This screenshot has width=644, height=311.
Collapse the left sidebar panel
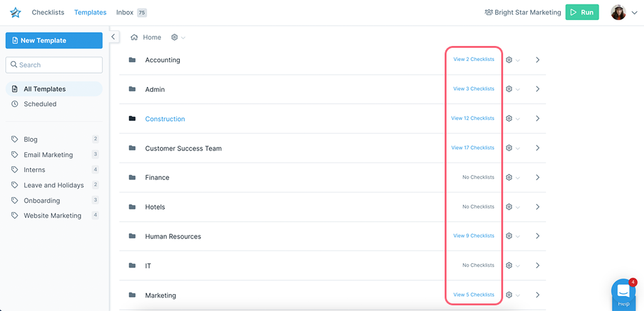click(x=113, y=37)
